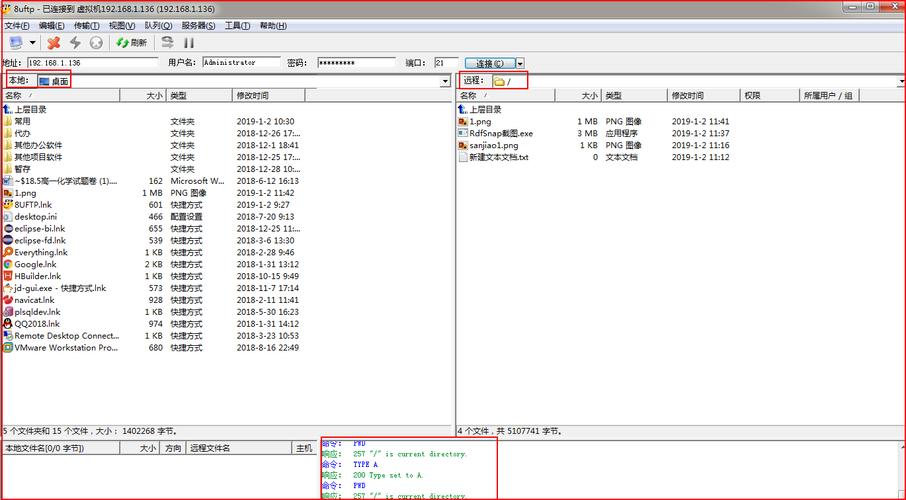Click the plsqldev.lnk icon
This screenshot has height=500, width=906.
point(8,312)
